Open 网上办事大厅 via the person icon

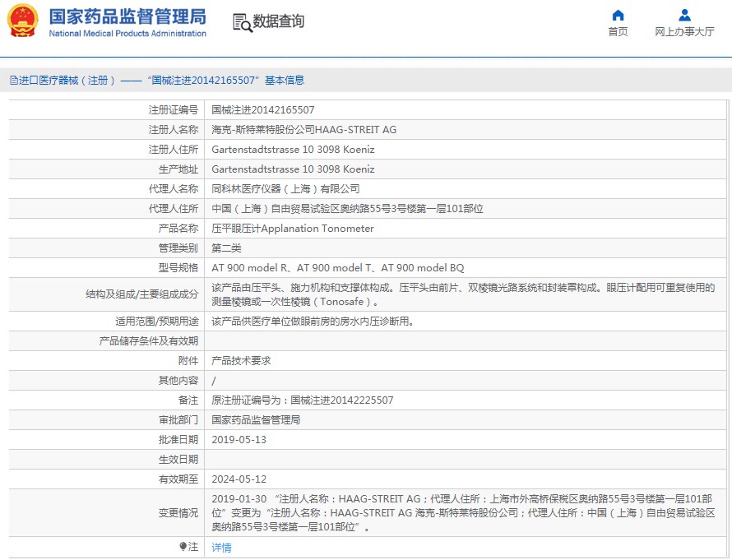point(684,16)
